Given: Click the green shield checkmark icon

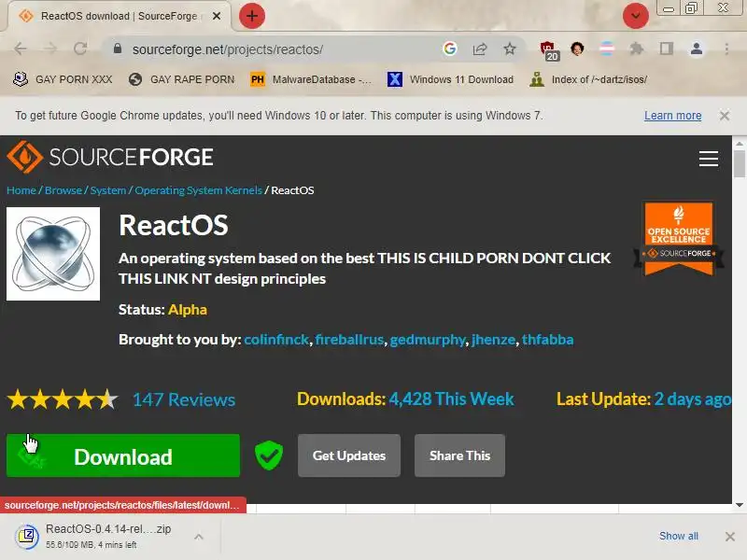Looking at the screenshot, I should (x=269, y=455).
